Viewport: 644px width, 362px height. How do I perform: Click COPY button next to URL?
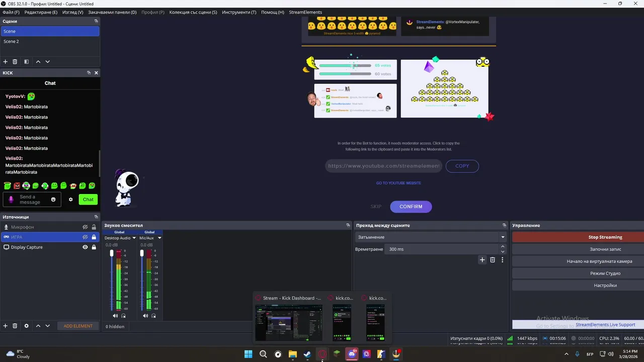click(462, 166)
